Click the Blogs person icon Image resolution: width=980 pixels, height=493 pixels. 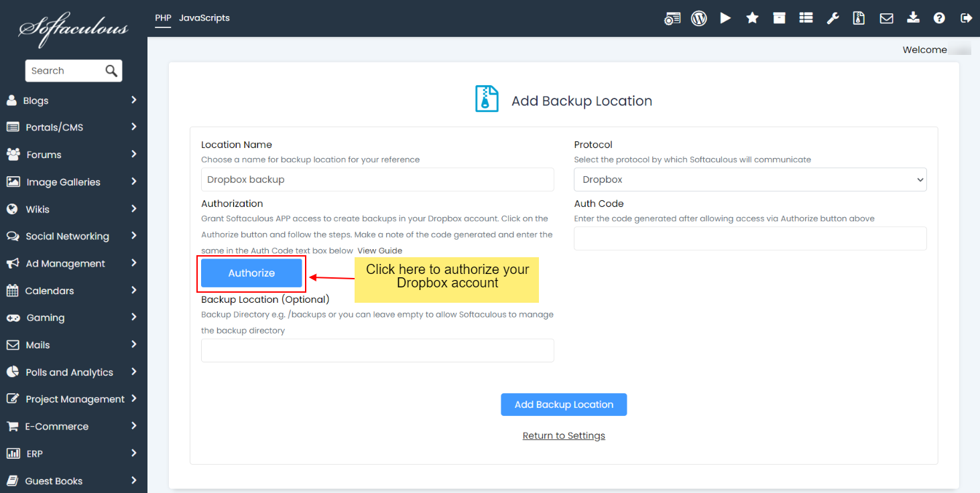[x=11, y=100]
